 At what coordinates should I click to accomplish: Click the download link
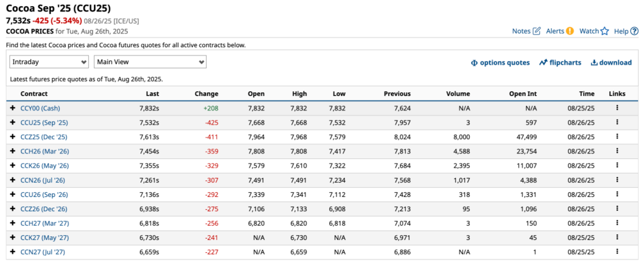(611, 63)
